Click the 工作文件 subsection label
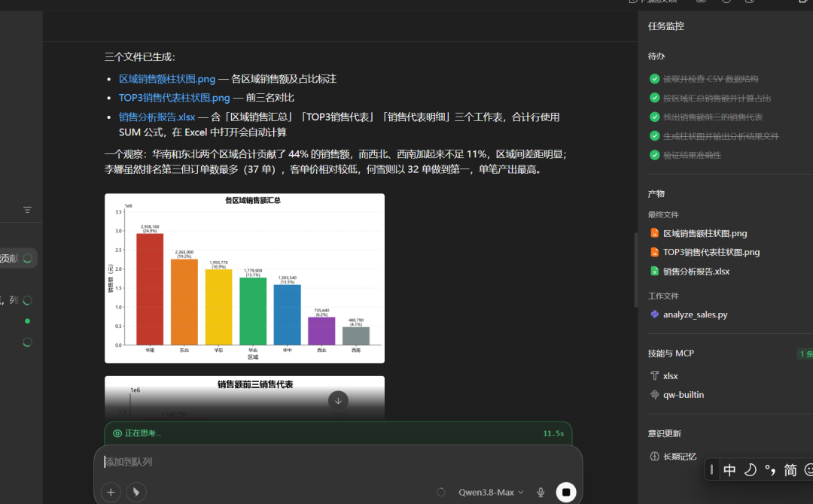Screen dimensions: 813x504 663,296
